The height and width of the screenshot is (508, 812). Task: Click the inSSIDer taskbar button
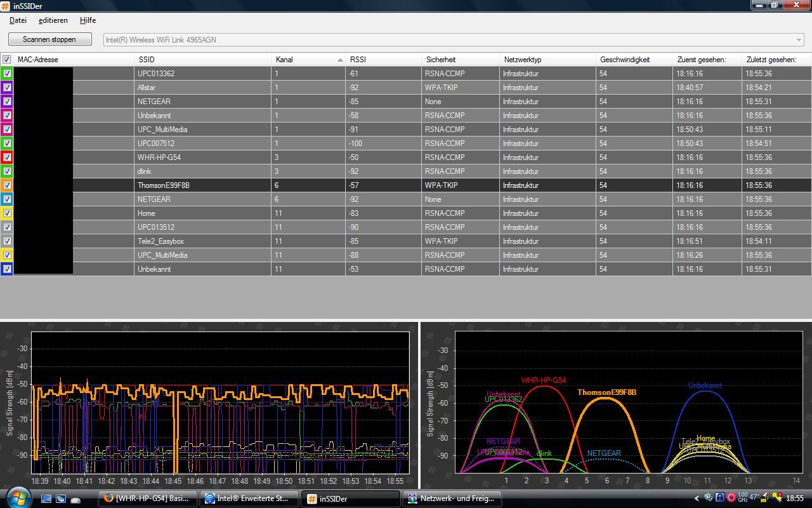[x=350, y=498]
